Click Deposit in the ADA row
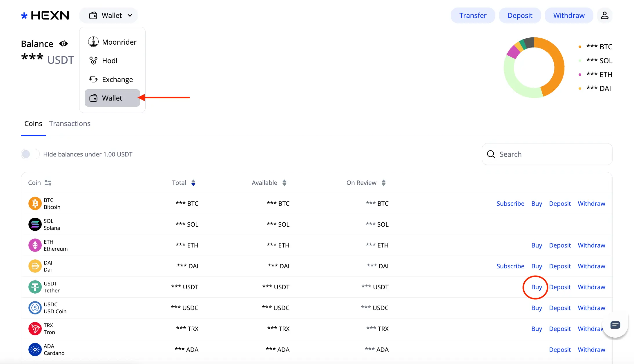The height and width of the screenshot is (364, 634). [560, 350]
